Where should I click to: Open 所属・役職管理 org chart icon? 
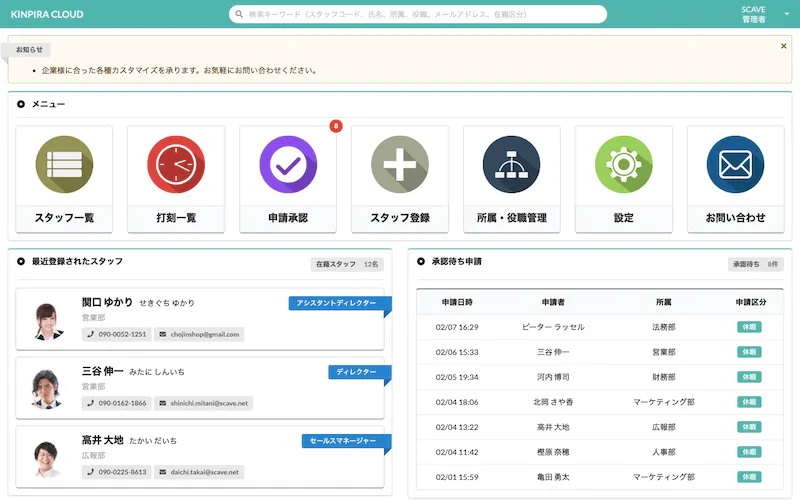pyautogui.click(x=511, y=166)
